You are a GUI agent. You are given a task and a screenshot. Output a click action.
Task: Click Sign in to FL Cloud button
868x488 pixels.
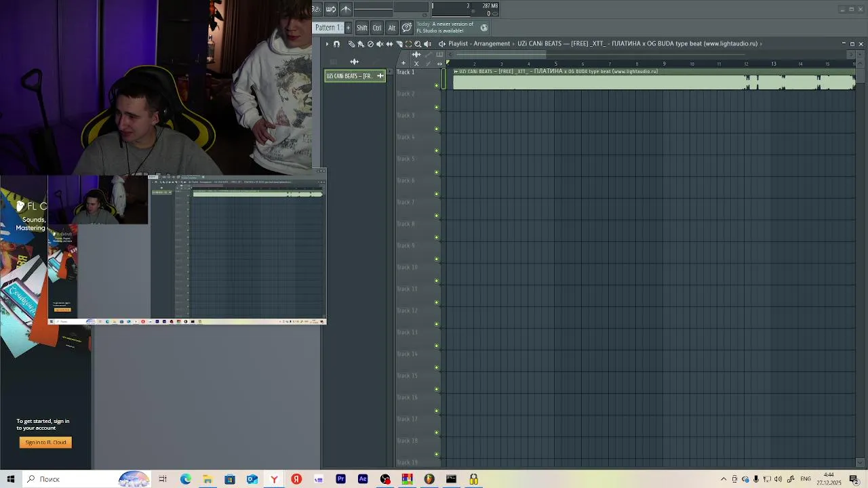pyautogui.click(x=45, y=443)
